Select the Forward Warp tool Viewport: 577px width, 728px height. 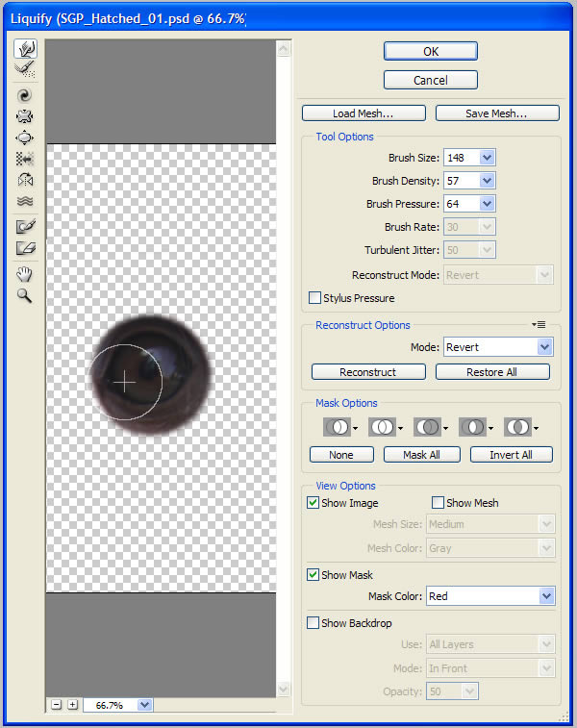click(x=25, y=48)
